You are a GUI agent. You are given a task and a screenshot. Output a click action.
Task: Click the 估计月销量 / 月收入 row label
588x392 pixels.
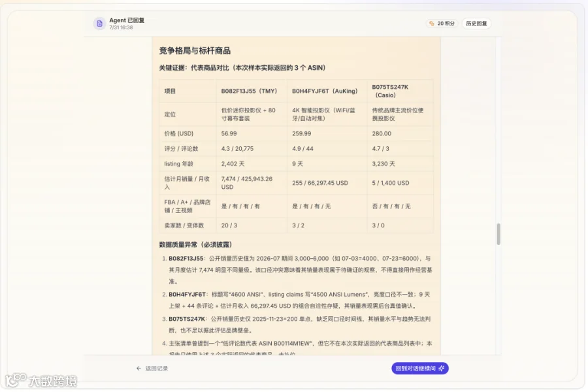187,183
